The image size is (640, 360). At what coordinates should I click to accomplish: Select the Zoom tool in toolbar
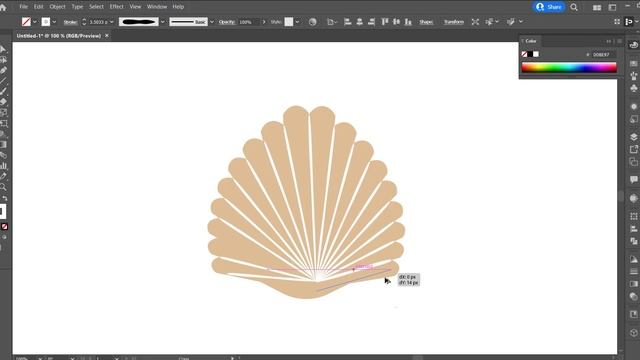tap(3, 187)
